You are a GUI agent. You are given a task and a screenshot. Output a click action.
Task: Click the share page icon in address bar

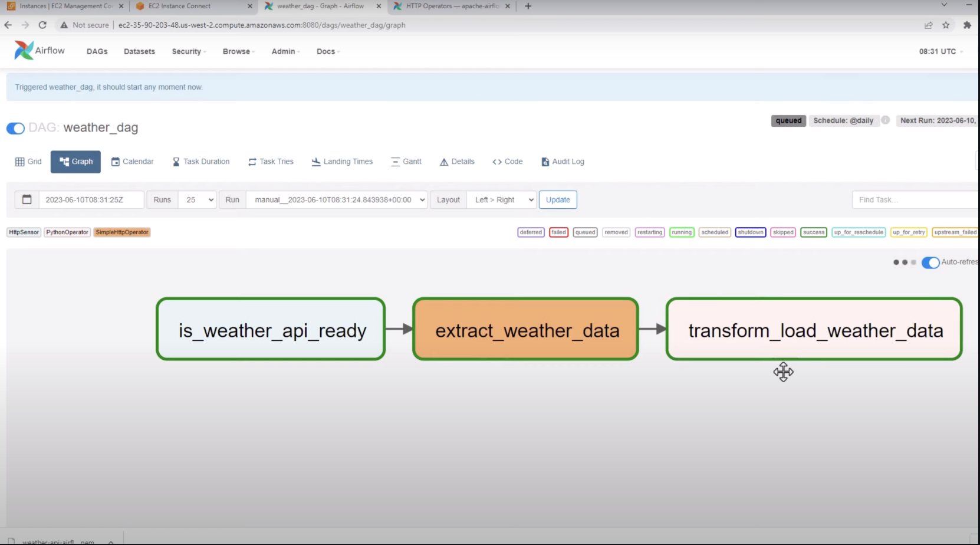(x=929, y=25)
